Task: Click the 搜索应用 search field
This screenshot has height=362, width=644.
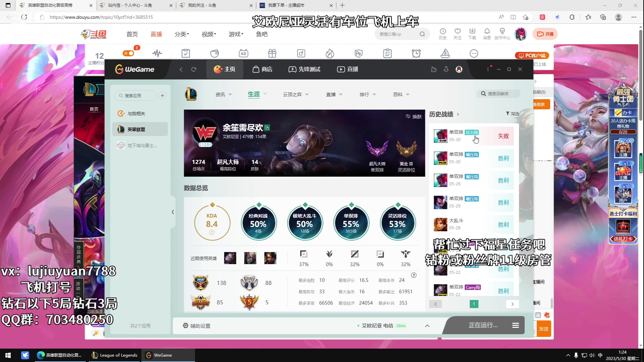Action: (x=135, y=96)
